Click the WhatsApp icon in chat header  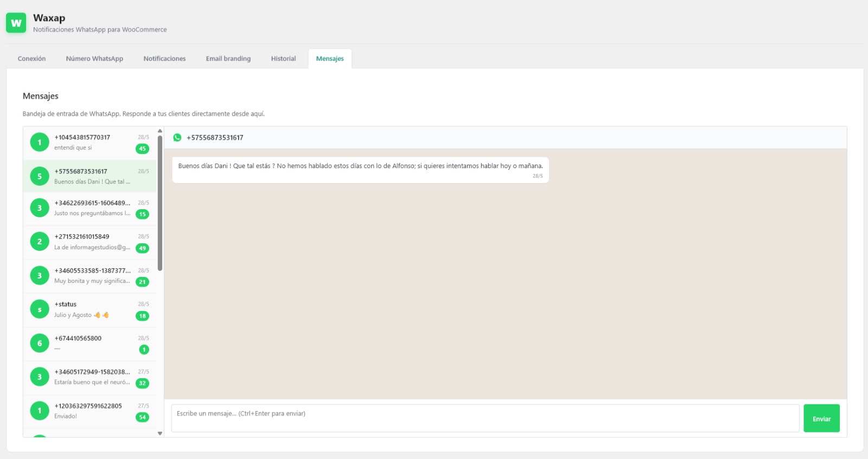(x=177, y=138)
